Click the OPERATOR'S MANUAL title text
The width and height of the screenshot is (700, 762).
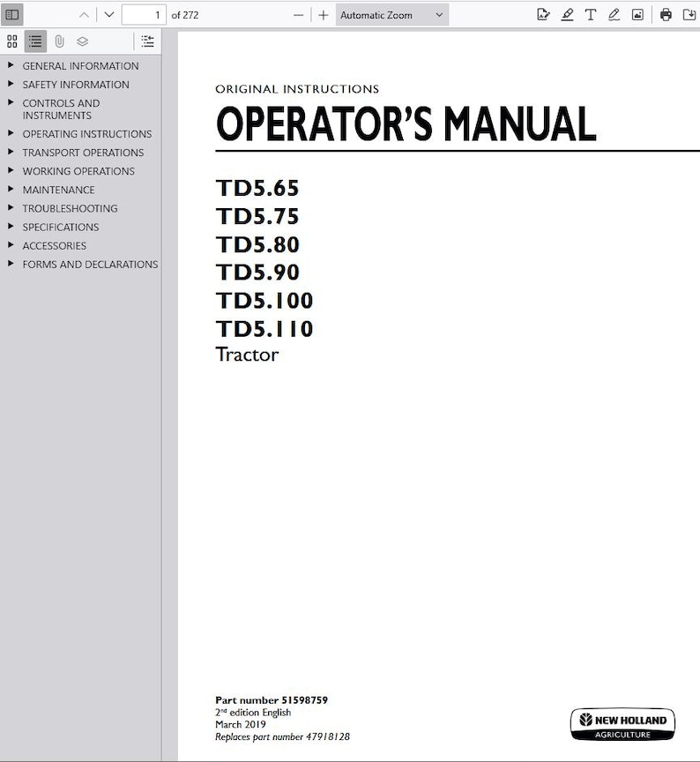(x=406, y=124)
